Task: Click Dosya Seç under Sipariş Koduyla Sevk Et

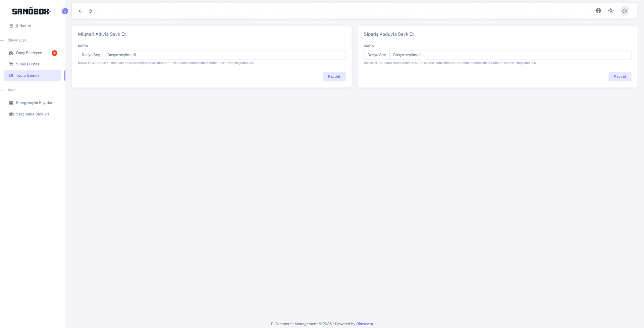Action: coord(376,55)
